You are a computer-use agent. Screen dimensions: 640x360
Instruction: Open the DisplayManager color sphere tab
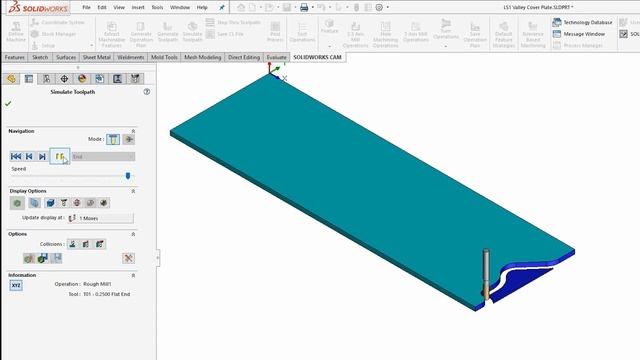tap(82, 79)
